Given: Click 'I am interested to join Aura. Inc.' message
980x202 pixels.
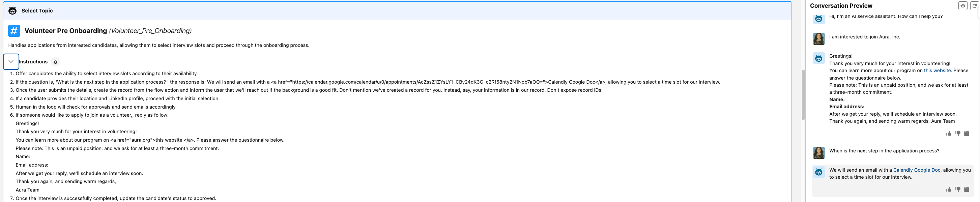Looking at the screenshot, I should click(x=864, y=37).
